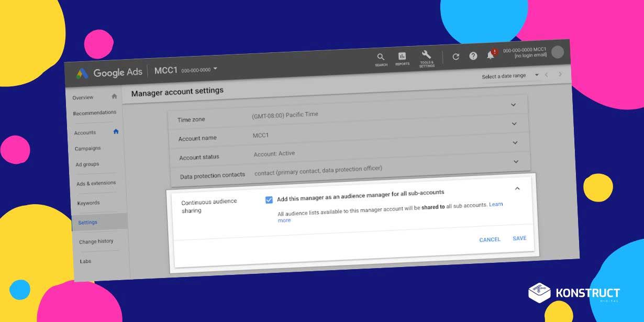The height and width of the screenshot is (322, 644).
Task: Click the Konstruct Digital logo
Action: point(574,294)
